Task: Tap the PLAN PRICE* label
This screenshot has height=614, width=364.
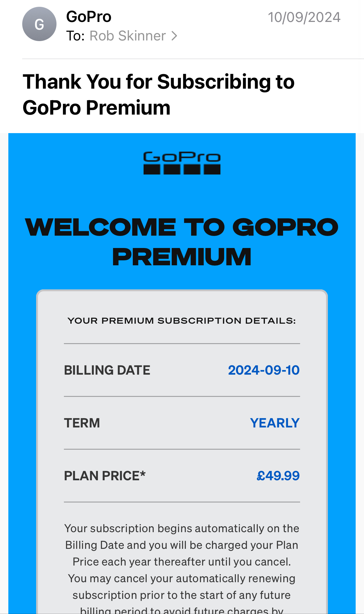Action: pos(105,476)
